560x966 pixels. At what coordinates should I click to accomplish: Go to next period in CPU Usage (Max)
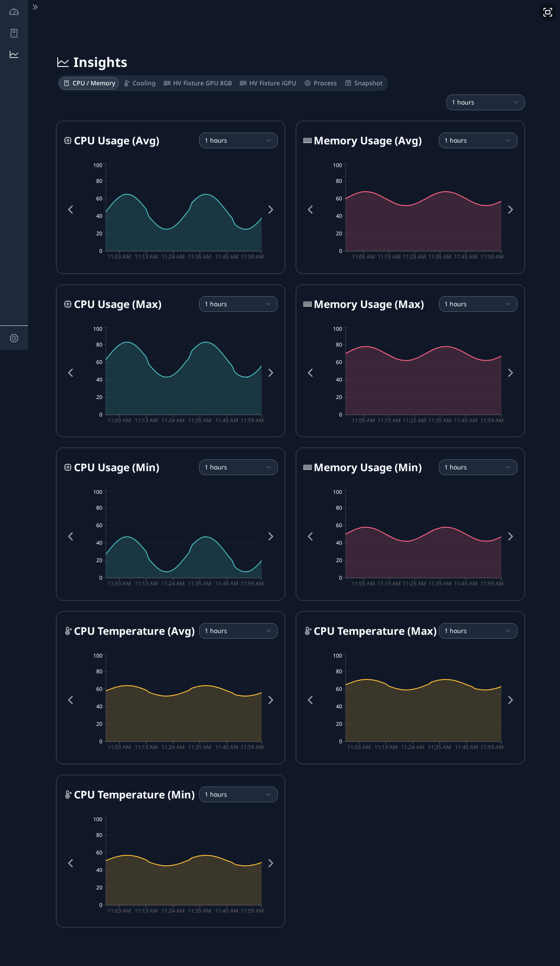click(x=271, y=373)
